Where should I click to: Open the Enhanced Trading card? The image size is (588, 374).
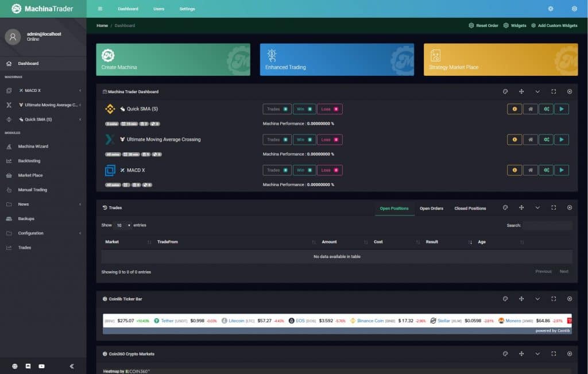[337, 60]
